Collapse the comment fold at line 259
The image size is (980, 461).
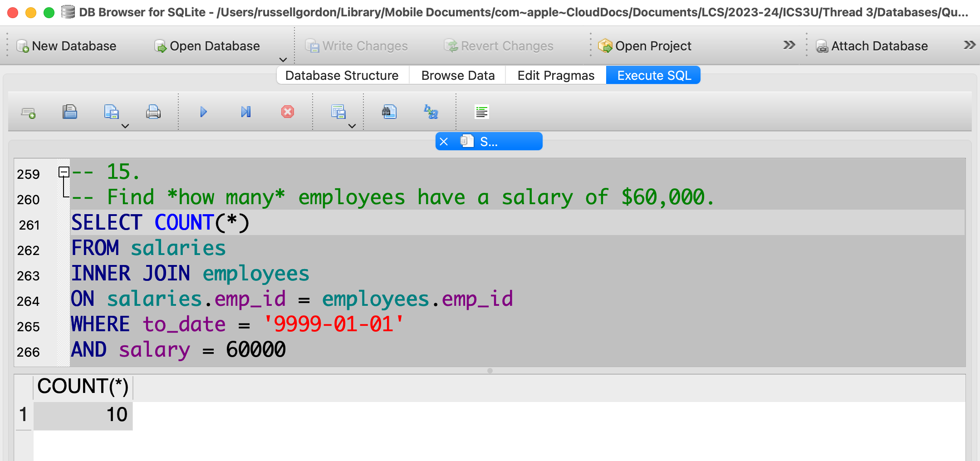(64, 172)
